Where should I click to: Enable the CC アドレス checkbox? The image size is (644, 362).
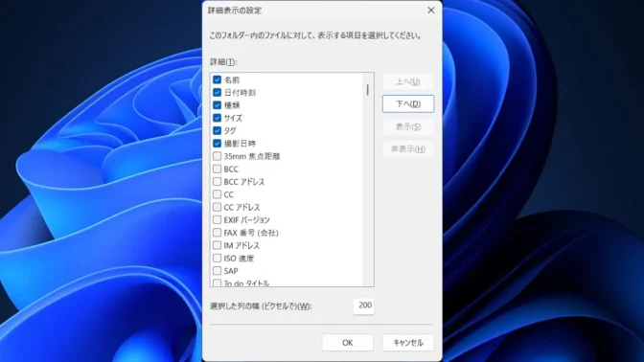point(217,207)
